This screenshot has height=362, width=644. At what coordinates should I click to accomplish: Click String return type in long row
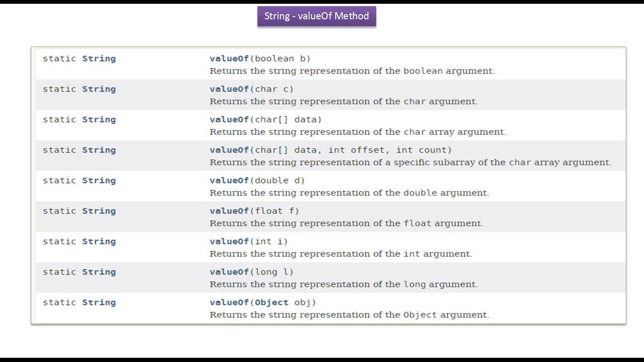99,272
